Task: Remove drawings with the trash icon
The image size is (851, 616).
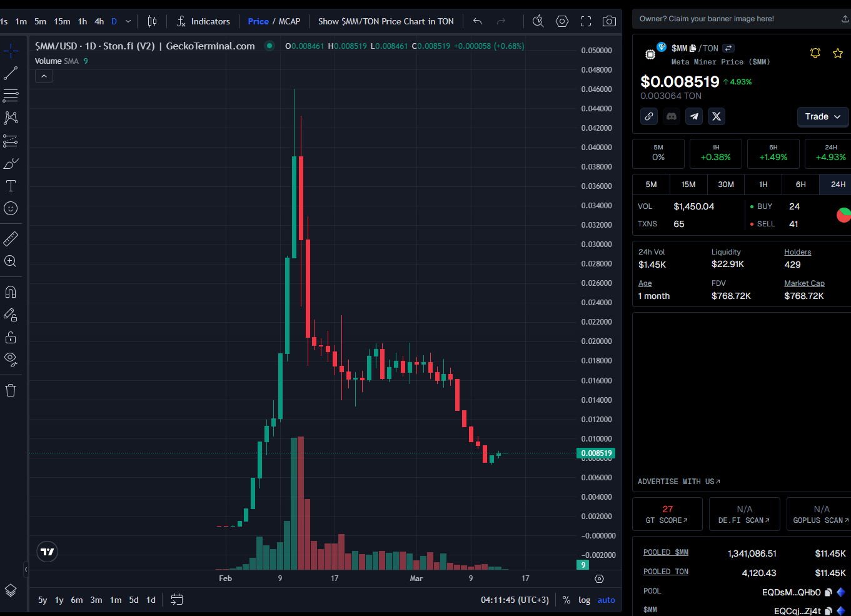Action: (x=11, y=390)
